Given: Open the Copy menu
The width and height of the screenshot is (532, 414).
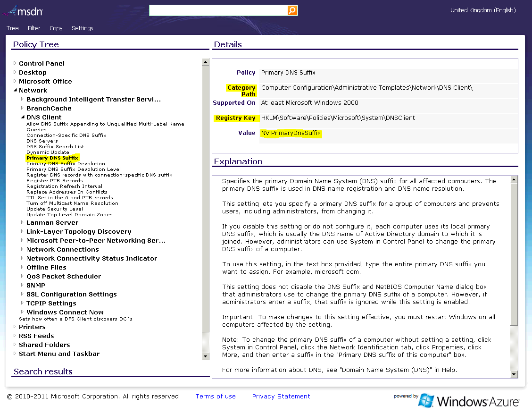Looking at the screenshot, I should pyautogui.click(x=56, y=28).
